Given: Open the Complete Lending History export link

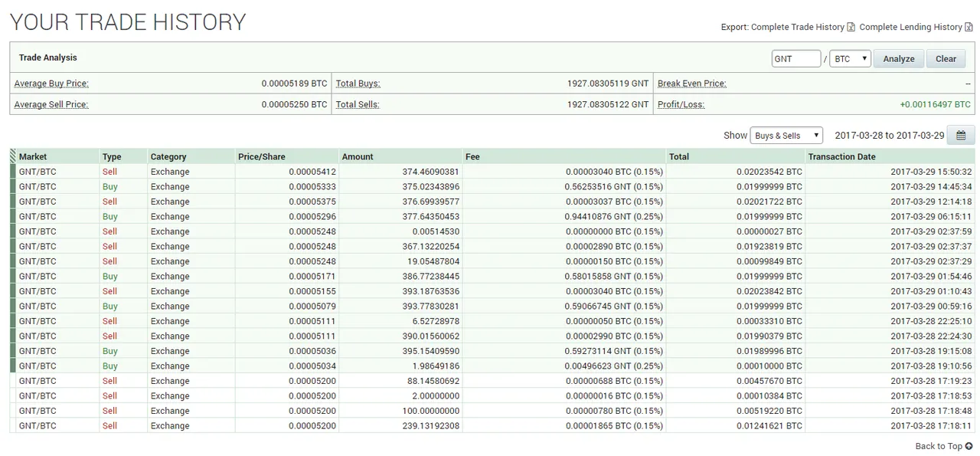Looking at the screenshot, I should (910, 27).
